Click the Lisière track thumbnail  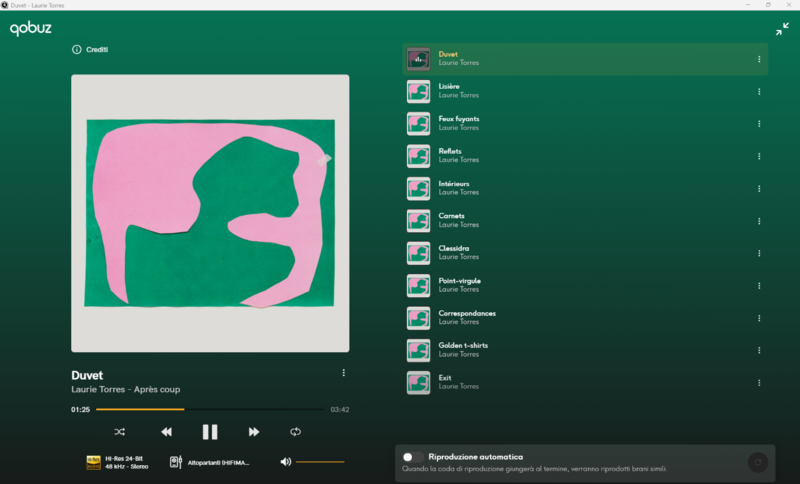418,92
